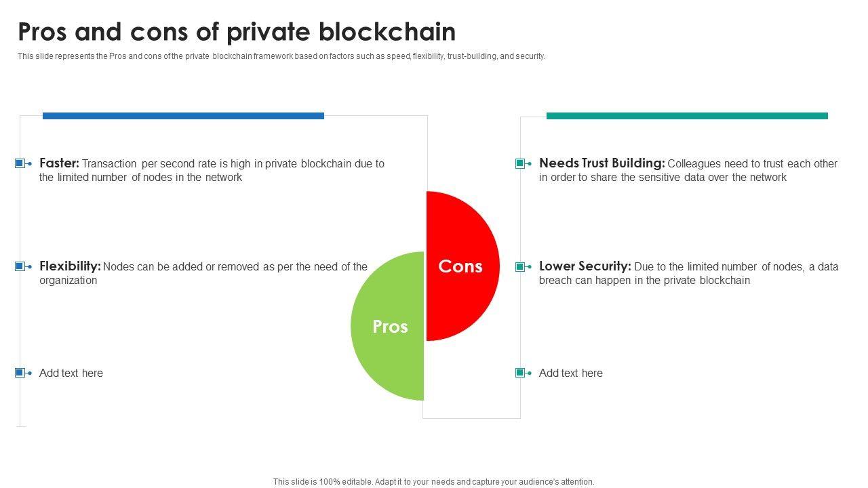
Task: Click the Faster heading text
Action: [x=60, y=163]
